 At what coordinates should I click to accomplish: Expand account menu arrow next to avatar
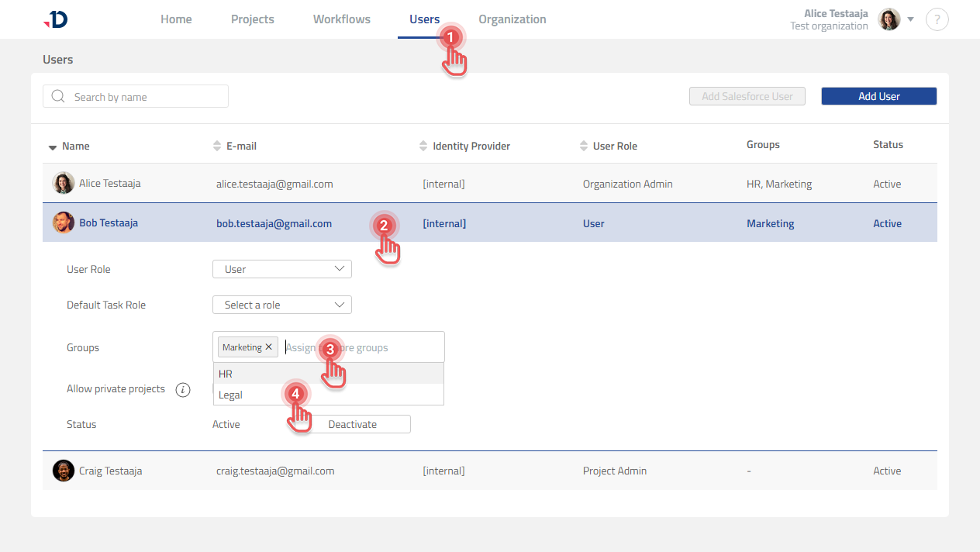point(911,19)
